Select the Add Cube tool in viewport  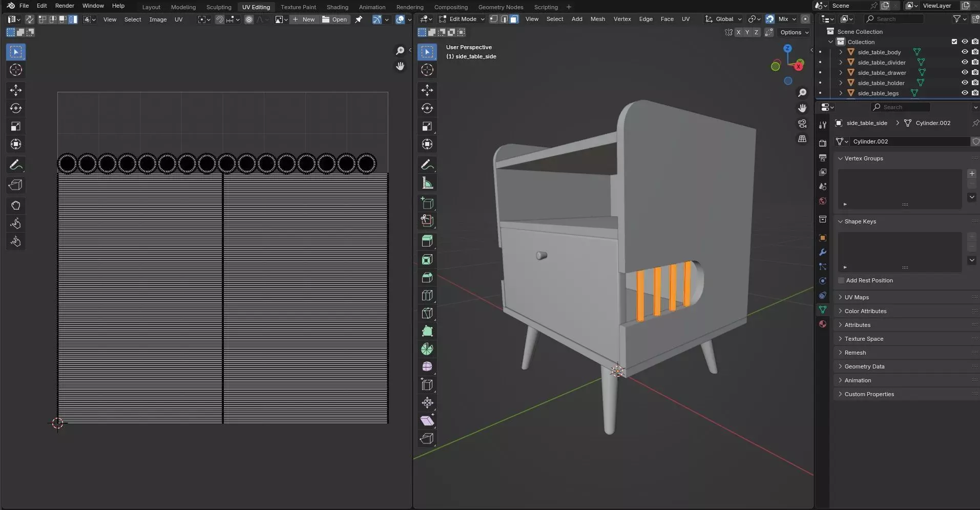(x=427, y=203)
